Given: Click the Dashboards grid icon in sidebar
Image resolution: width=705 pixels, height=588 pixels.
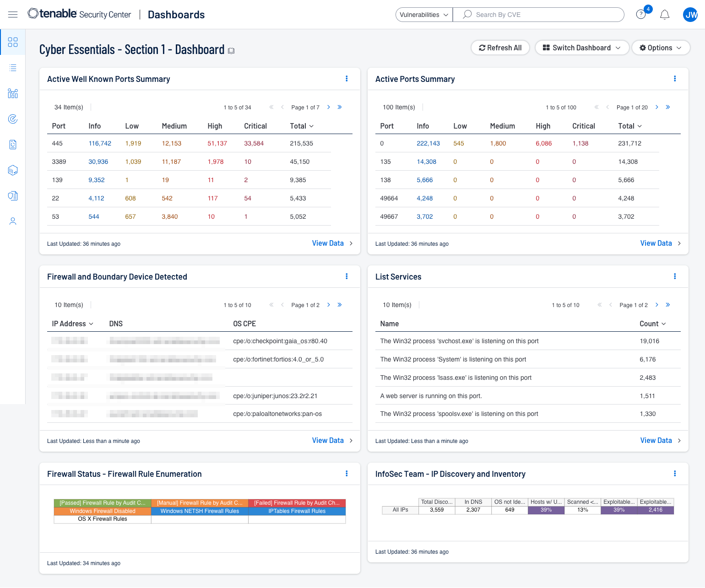Looking at the screenshot, I should coord(13,42).
